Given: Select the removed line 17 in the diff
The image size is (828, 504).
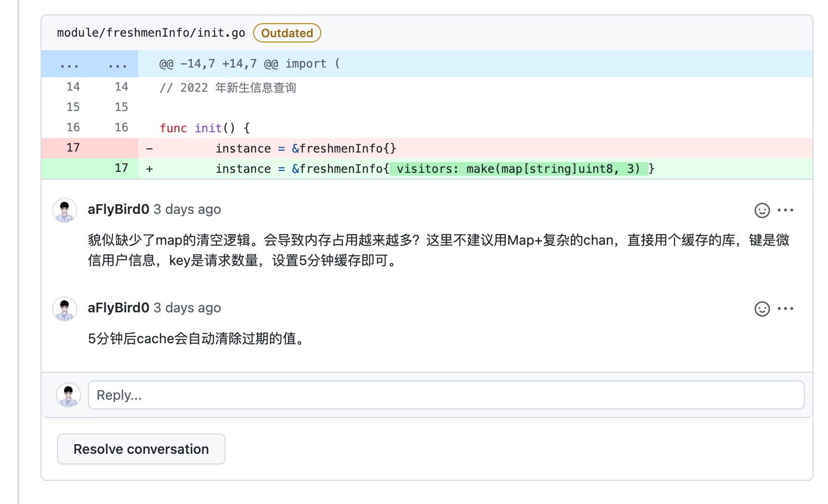Looking at the screenshot, I should [x=73, y=148].
